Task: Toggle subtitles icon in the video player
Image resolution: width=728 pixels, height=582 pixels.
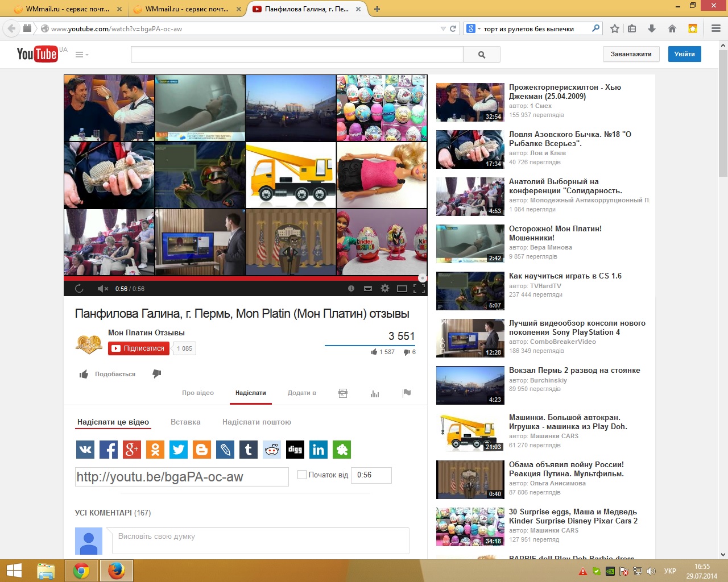Action: point(368,289)
